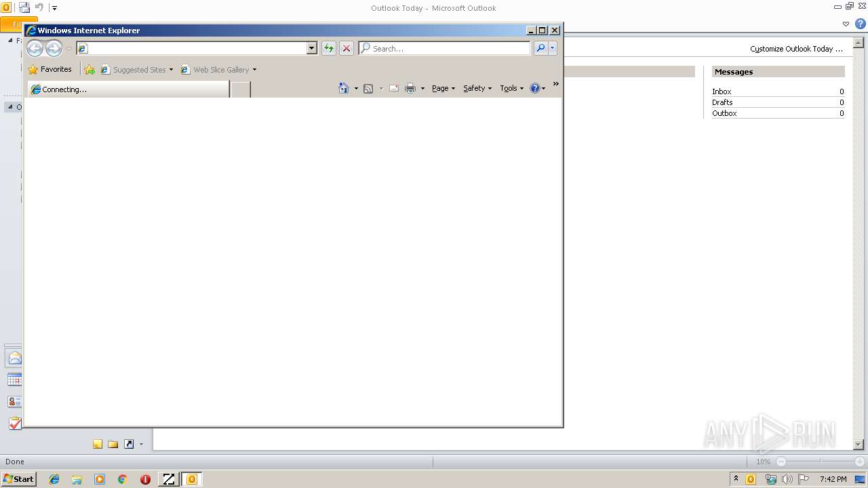The height and width of the screenshot is (488, 868).
Task: Launch Opera from the taskbar
Action: tap(145, 479)
